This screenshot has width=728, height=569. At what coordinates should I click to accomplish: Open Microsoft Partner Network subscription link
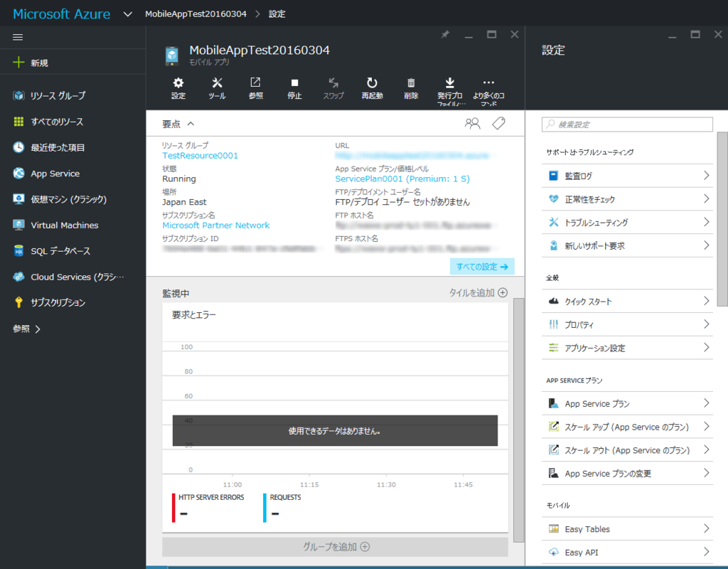[216, 225]
